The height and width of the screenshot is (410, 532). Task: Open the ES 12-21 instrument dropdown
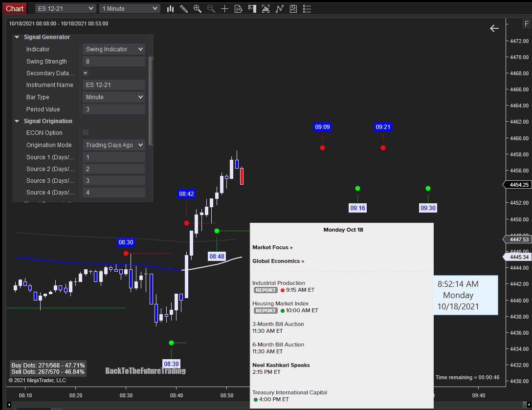(x=65, y=8)
